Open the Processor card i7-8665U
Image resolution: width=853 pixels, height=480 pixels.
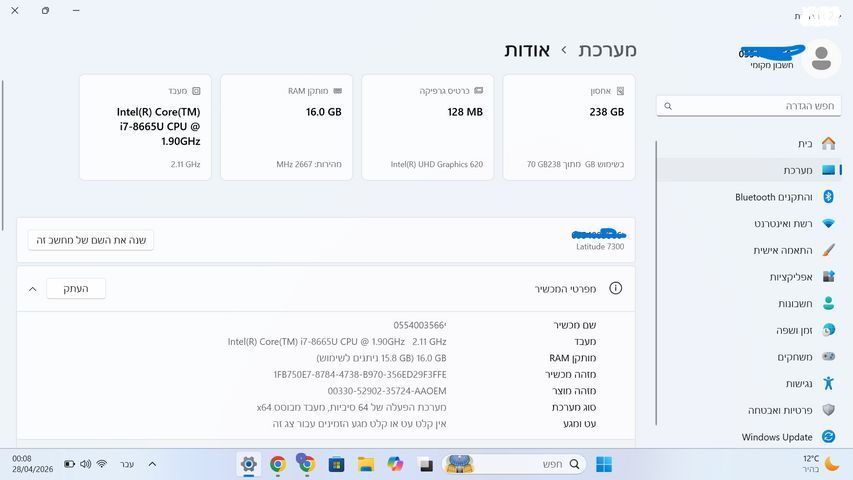pyautogui.click(x=145, y=127)
